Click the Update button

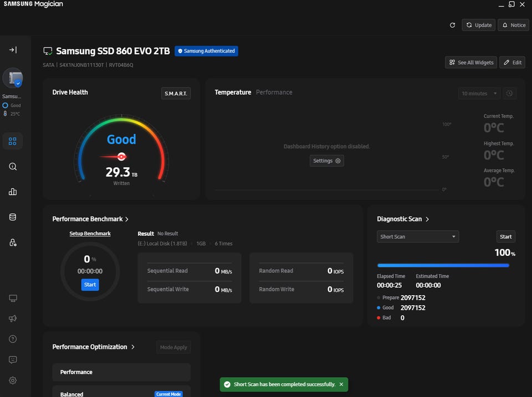click(479, 25)
